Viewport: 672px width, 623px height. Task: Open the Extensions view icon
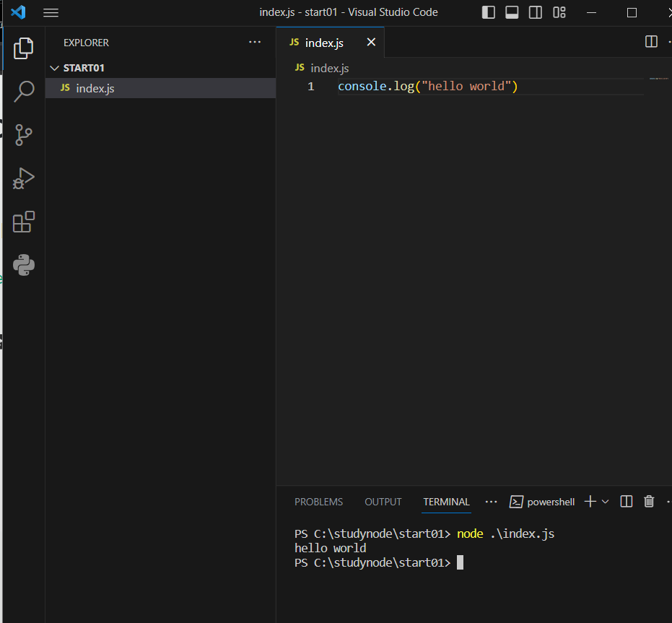pyautogui.click(x=24, y=222)
